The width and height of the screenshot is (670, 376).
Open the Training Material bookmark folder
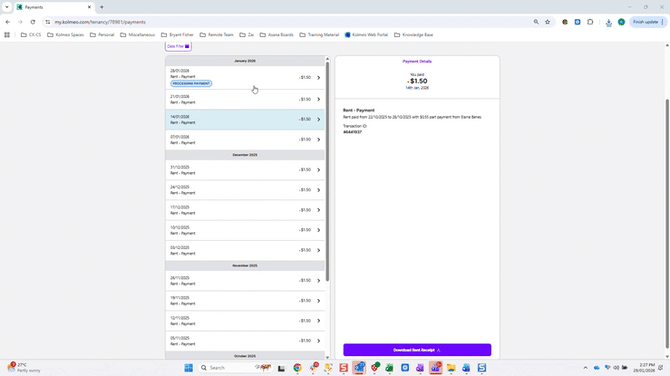click(319, 35)
